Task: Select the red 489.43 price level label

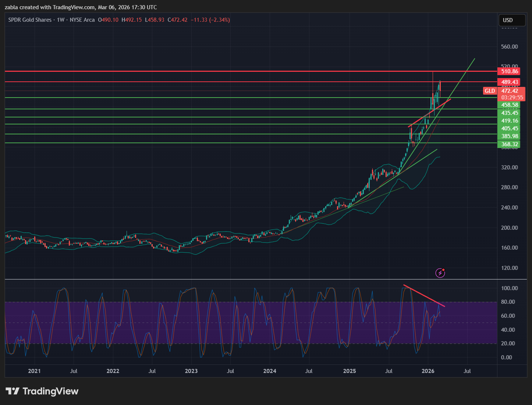Action: (x=510, y=82)
